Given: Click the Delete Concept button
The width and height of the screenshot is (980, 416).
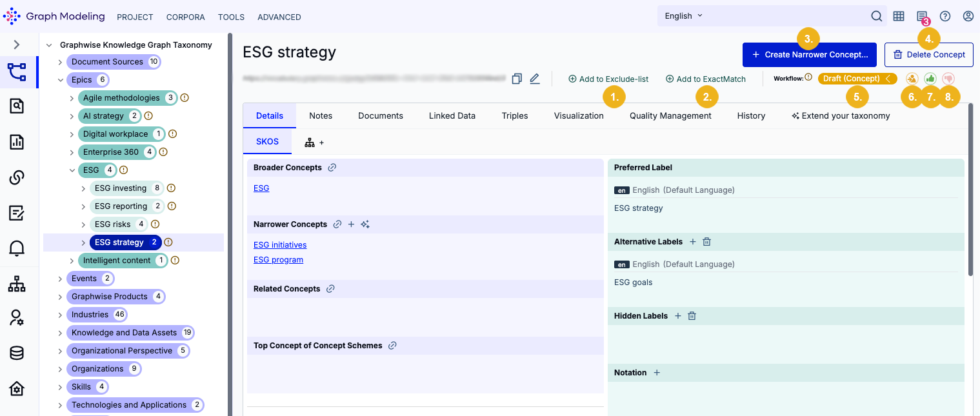Looking at the screenshot, I should [929, 55].
